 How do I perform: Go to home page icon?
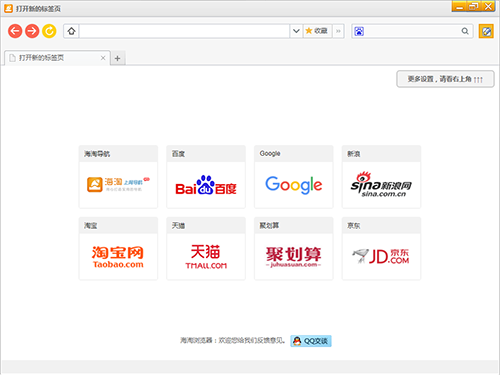(71, 31)
